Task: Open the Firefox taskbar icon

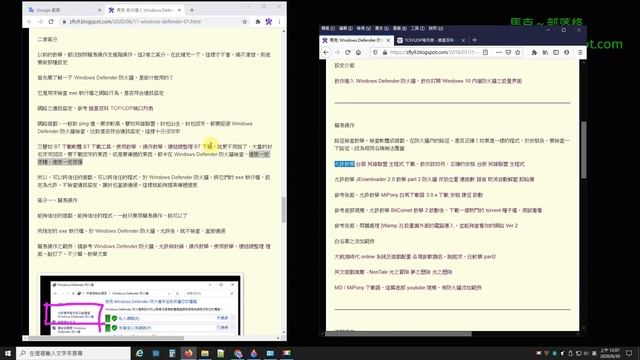Action: (189, 353)
